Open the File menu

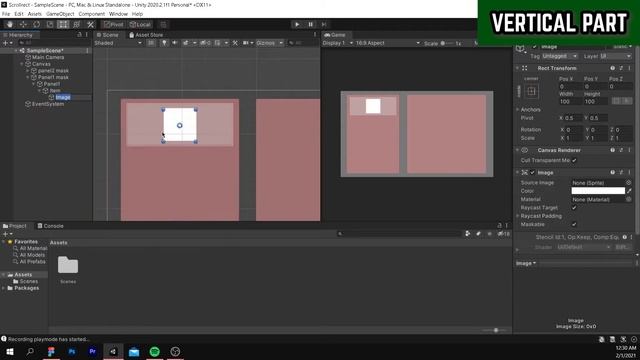click(6, 14)
